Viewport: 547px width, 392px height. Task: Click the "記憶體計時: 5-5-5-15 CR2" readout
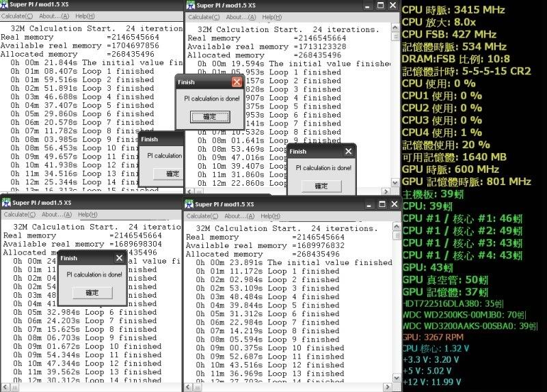click(467, 71)
